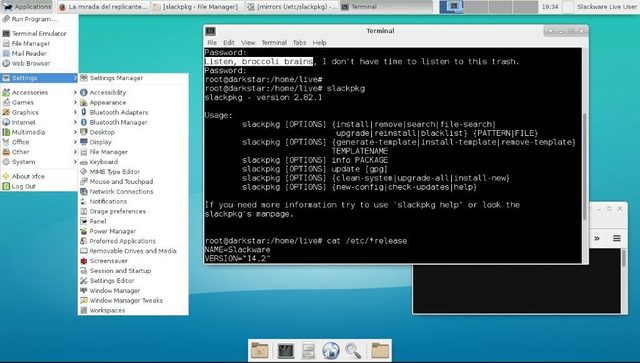The height and width of the screenshot is (363, 640).
Task: Select Session and Startup entry
Action: (x=133, y=271)
